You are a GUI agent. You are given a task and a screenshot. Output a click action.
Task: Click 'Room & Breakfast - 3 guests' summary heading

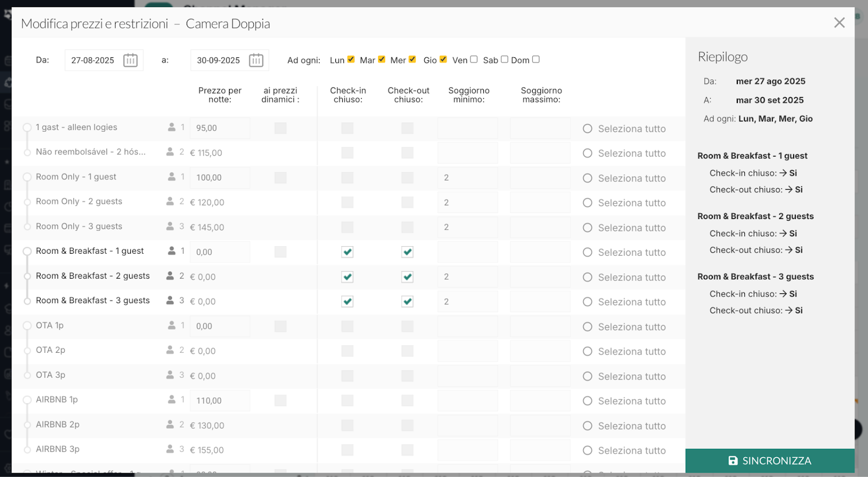pyautogui.click(x=756, y=276)
